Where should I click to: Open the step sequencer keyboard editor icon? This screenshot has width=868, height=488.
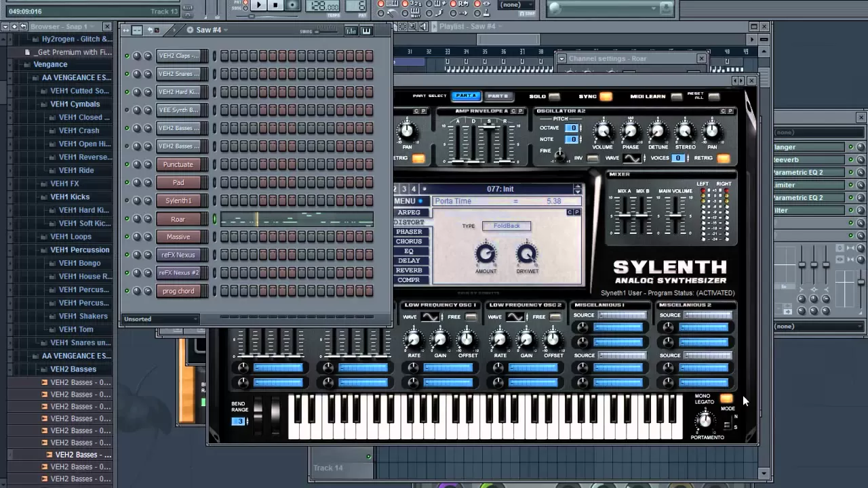coord(366,30)
